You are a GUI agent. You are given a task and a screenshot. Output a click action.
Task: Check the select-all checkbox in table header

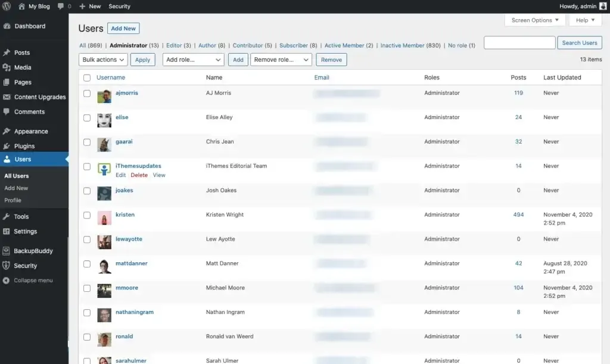click(87, 77)
